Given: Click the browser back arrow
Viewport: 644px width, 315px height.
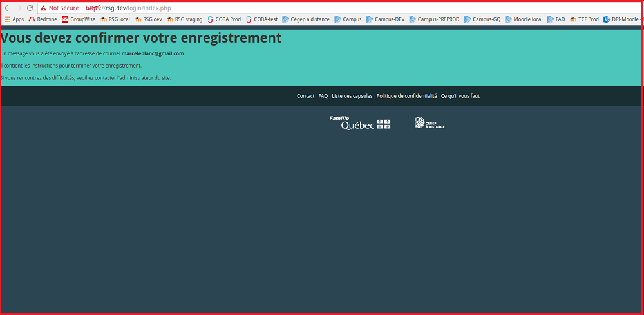Looking at the screenshot, I should tap(7, 8).
